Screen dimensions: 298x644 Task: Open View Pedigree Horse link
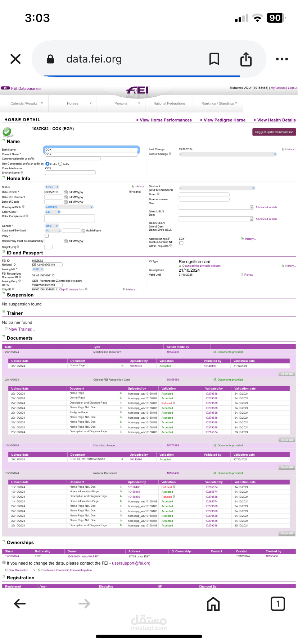point(223,120)
